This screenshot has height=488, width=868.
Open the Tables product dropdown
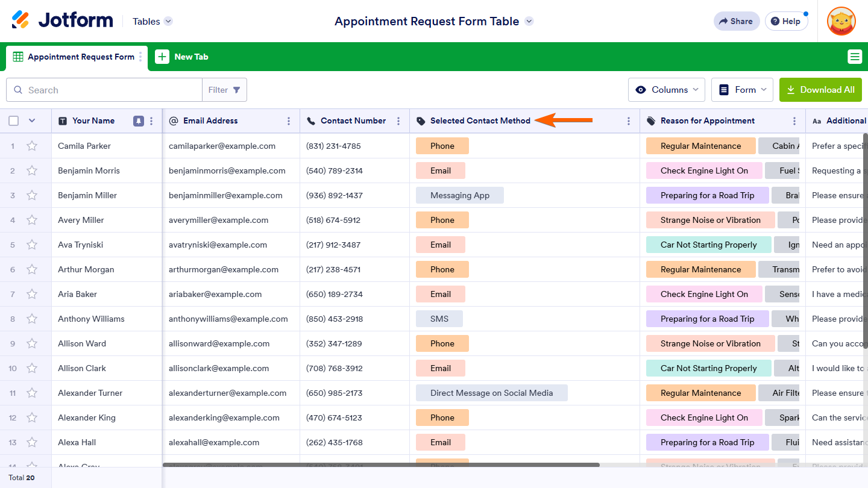153,21
